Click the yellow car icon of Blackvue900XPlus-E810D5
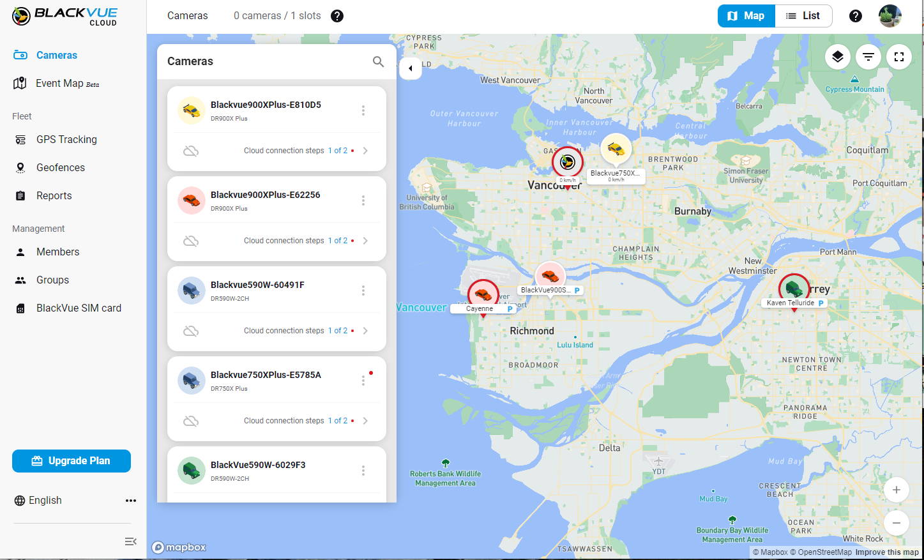Viewport: 924px width, 560px height. [x=191, y=110]
